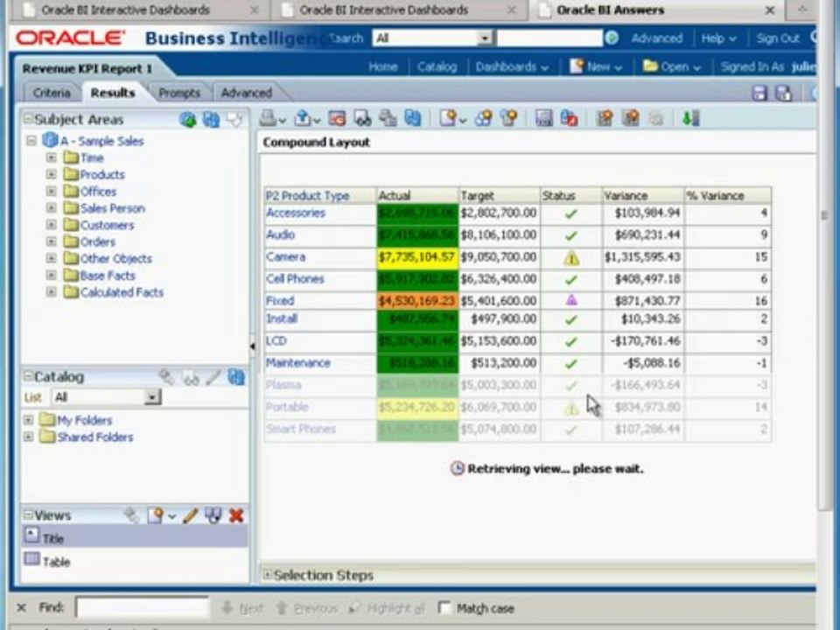Click the Advanced search link
Screen dimensions: 840x630
click(657, 38)
